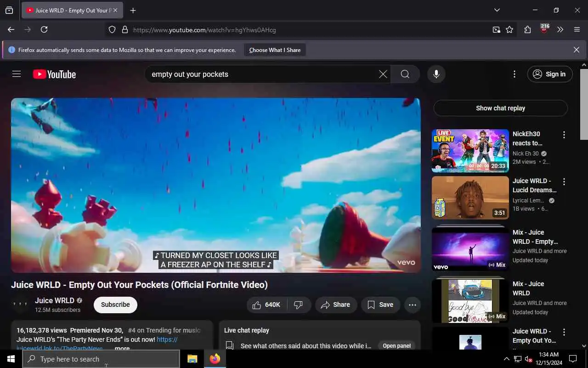
Task: Open more actions ellipsis under video
Action: (x=413, y=305)
